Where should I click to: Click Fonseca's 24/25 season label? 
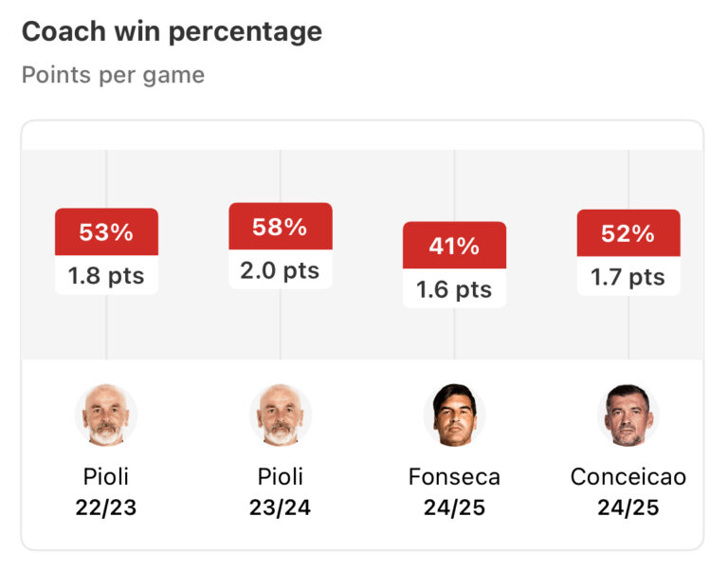point(454,507)
